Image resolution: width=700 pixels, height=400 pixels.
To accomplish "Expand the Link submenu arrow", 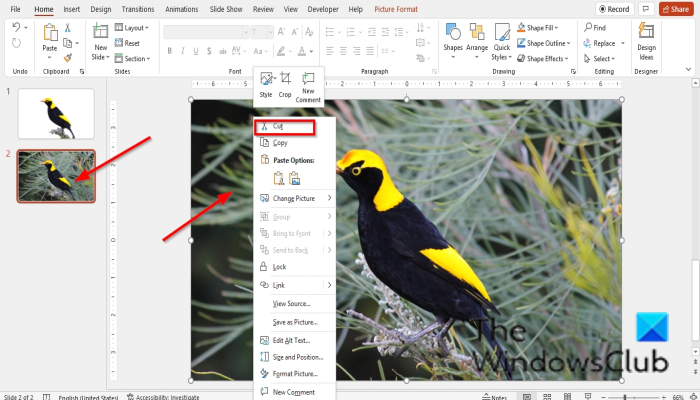I will point(329,285).
